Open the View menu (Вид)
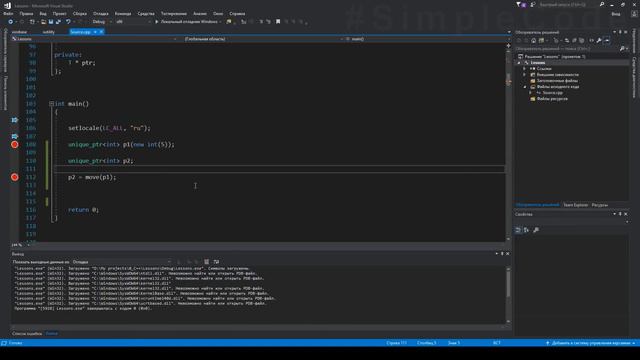The image size is (640, 360). point(43,13)
